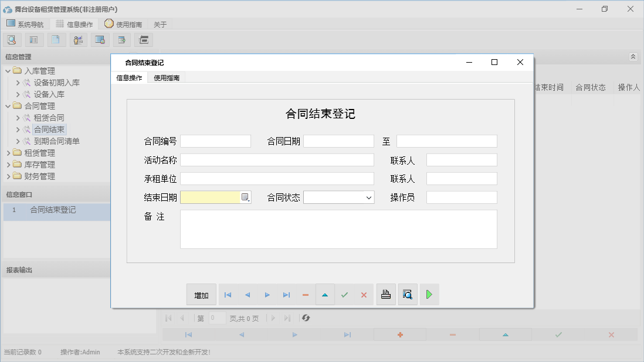Image resolution: width=644 pixels, height=362 pixels.
Task: Jump to the last record using navigation arrows
Action: (286, 295)
